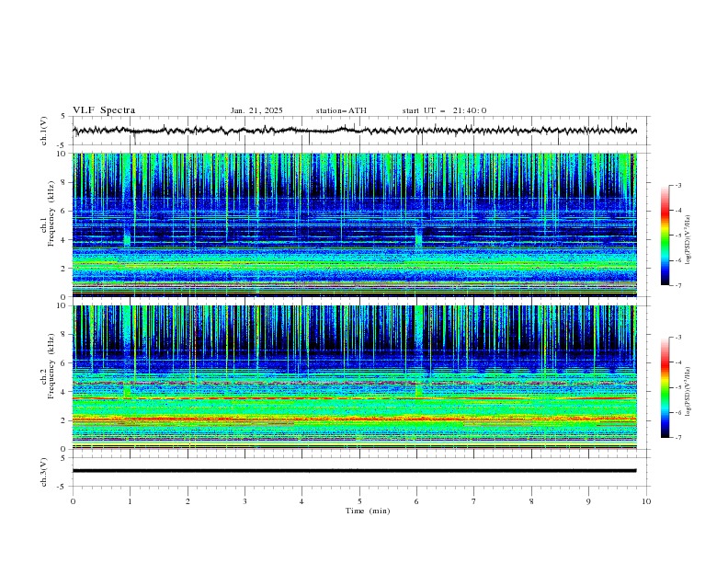Click the "-7" label on ch.2 color scale
This screenshot has width=728, height=563.
pos(678,438)
